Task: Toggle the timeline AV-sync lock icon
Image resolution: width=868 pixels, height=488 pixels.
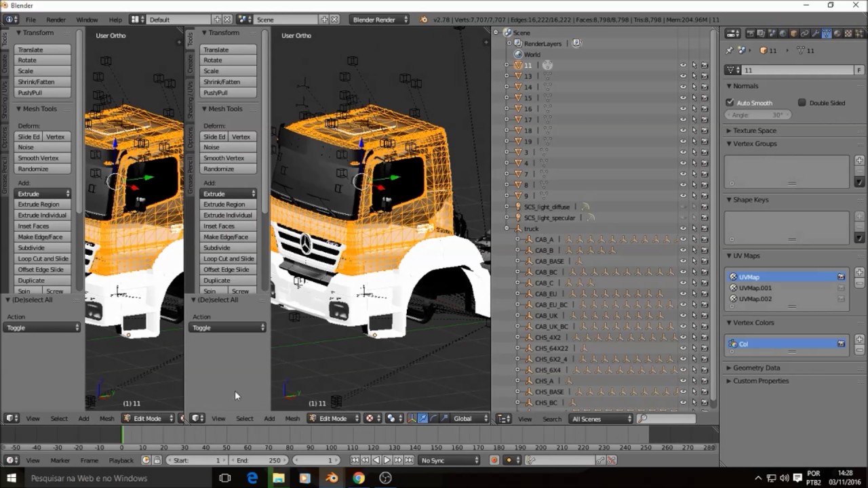Action: 157,460
